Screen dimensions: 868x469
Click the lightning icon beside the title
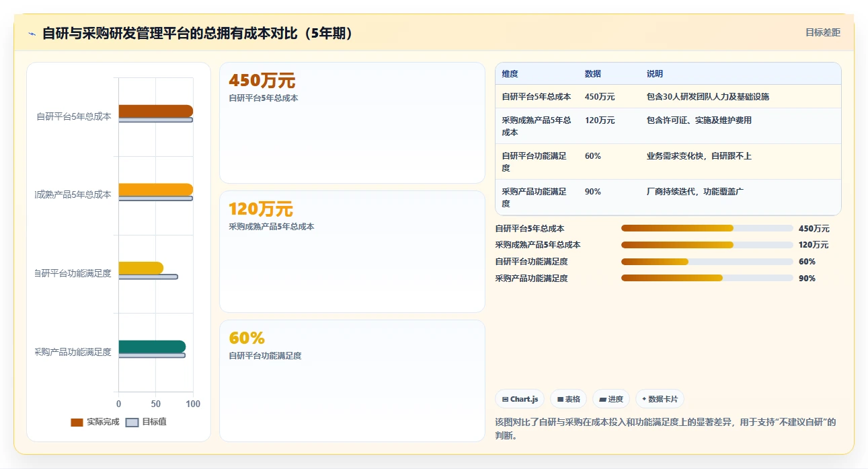click(x=32, y=34)
